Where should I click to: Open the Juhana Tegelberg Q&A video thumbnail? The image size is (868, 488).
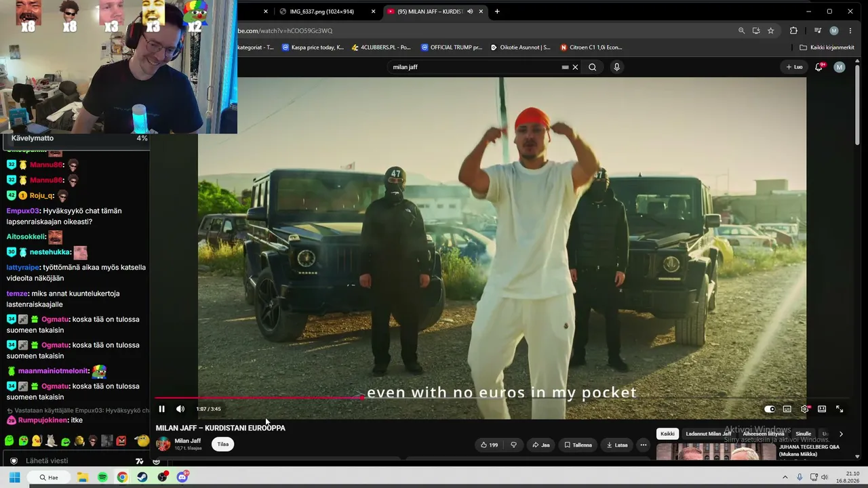click(715, 452)
